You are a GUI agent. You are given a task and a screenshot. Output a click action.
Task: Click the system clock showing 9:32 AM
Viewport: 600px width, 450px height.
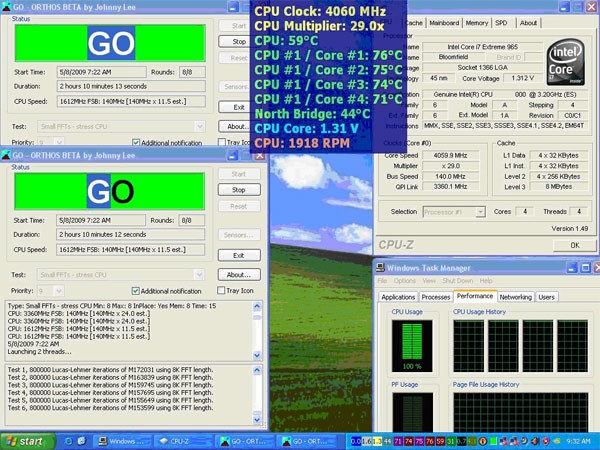pyautogui.click(x=578, y=442)
